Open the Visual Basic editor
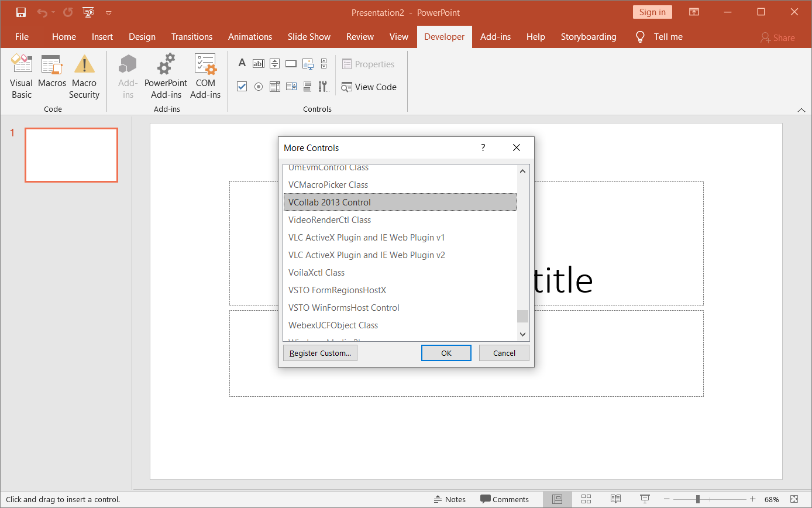This screenshot has width=812, height=508. pyautogui.click(x=22, y=77)
